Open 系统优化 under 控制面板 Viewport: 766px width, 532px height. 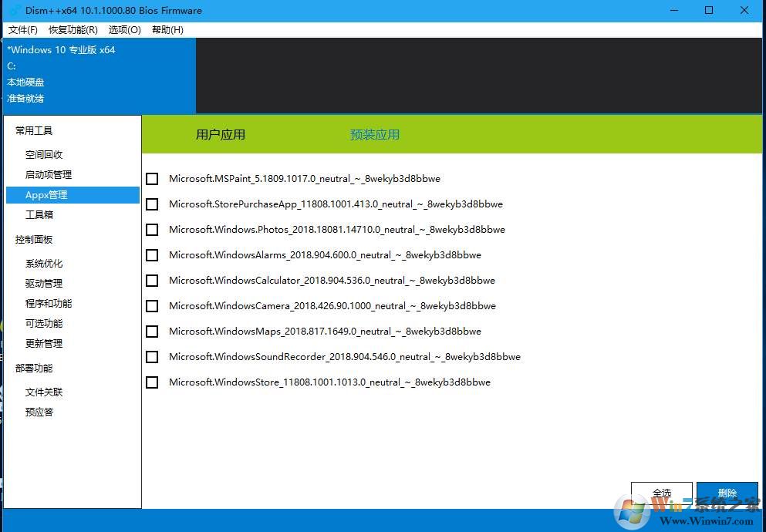pyautogui.click(x=44, y=264)
